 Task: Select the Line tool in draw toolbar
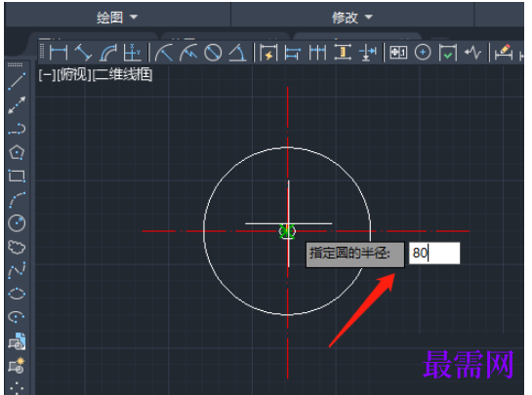(x=17, y=81)
